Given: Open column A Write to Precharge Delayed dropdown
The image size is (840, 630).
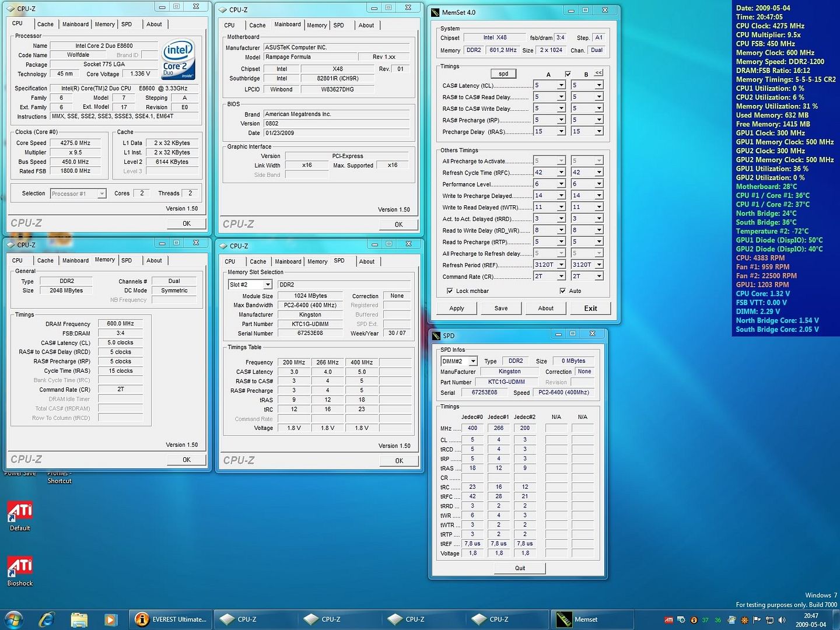Looking at the screenshot, I should click(x=561, y=195).
